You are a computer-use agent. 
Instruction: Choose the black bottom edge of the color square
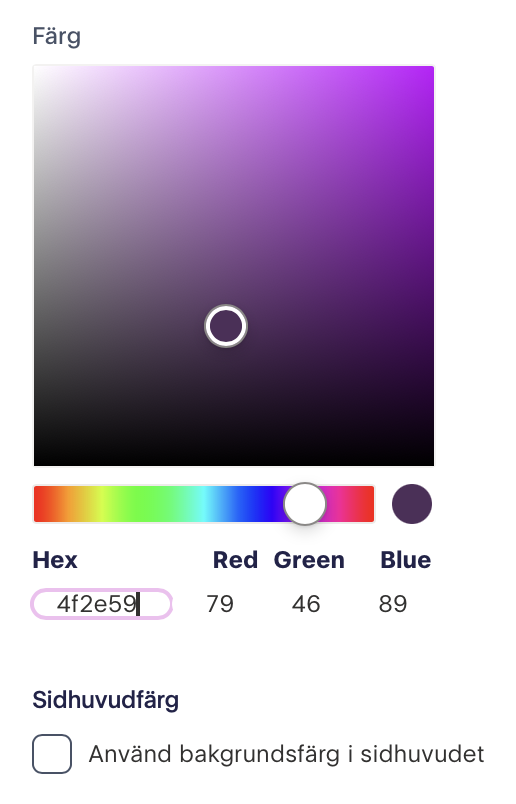click(234, 460)
